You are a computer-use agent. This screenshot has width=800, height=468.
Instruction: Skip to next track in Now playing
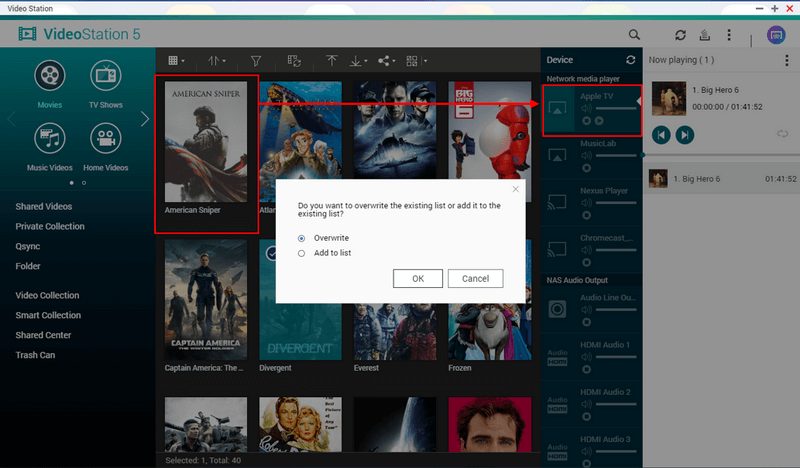pyautogui.click(x=685, y=135)
